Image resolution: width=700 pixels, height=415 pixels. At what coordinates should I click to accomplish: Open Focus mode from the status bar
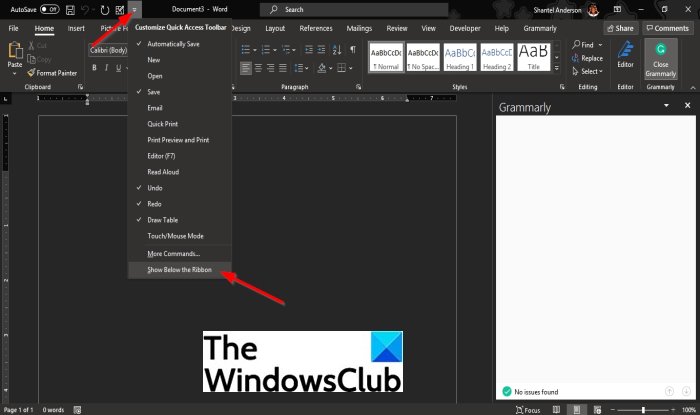click(x=528, y=410)
